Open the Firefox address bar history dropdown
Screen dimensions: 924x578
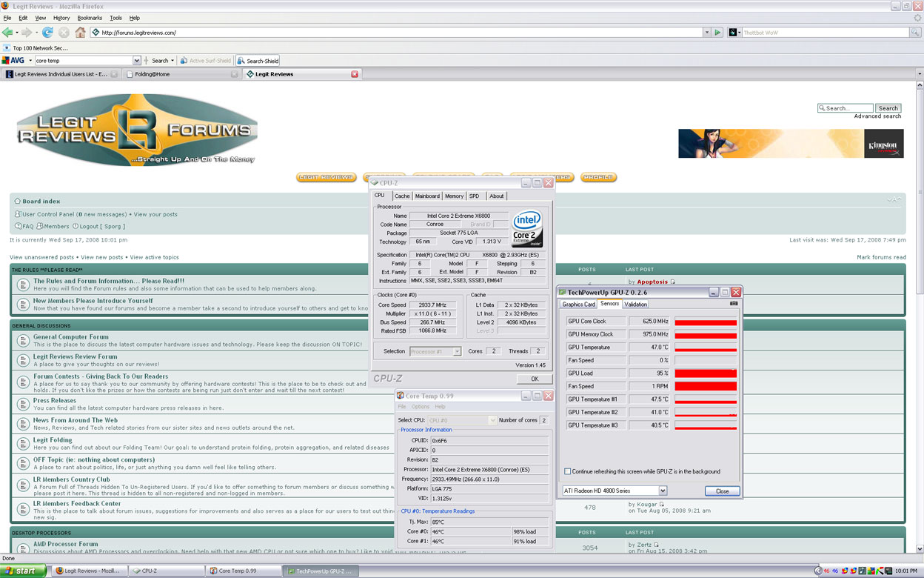[x=706, y=33]
